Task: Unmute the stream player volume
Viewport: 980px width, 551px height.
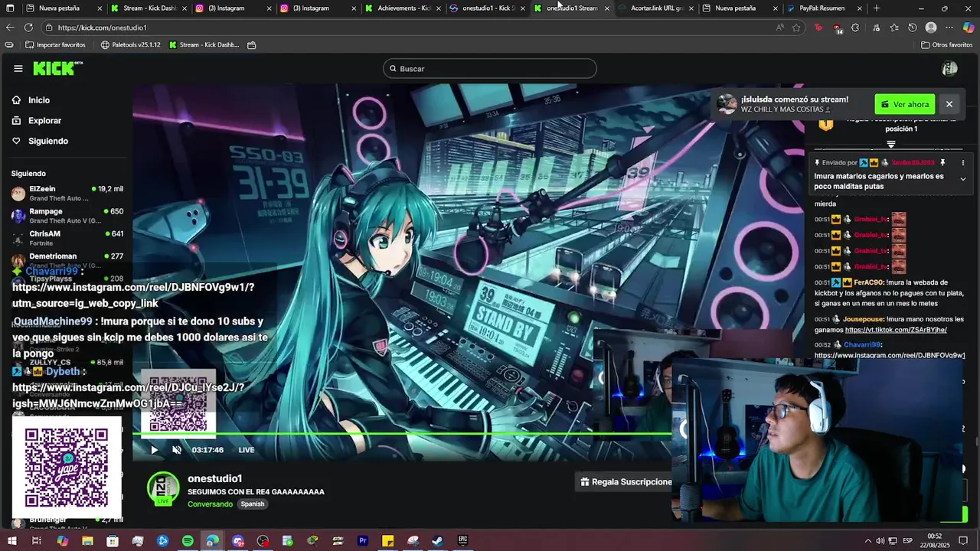Action: pos(177,450)
